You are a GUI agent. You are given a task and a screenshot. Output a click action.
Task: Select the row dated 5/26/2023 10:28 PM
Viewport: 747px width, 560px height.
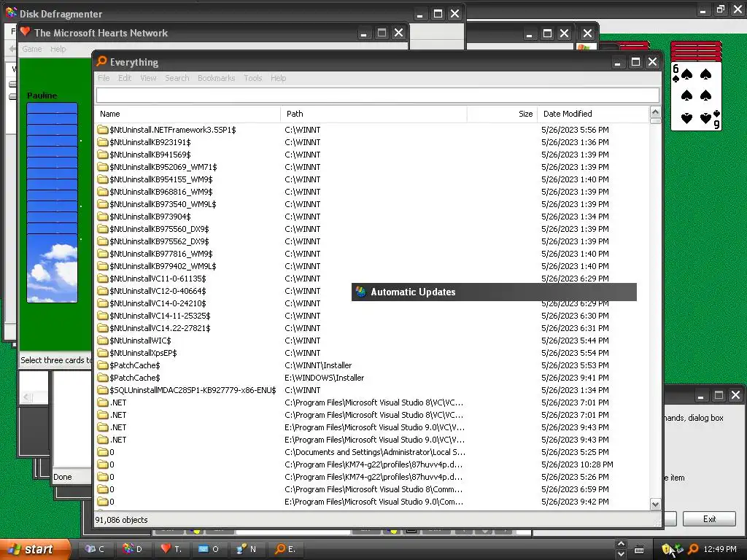(372, 464)
